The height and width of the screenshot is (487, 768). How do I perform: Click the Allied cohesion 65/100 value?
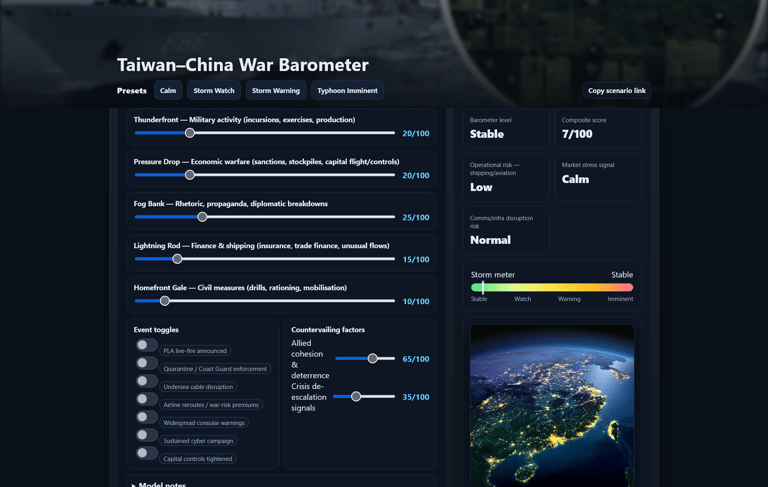[x=416, y=359]
